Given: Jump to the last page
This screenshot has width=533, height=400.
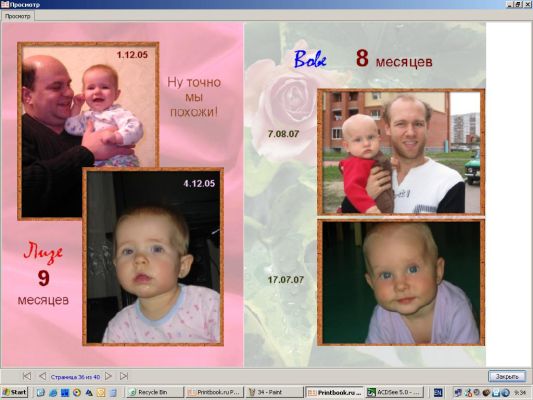Looking at the screenshot, I should pyautogui.click(x=124, y=376).
